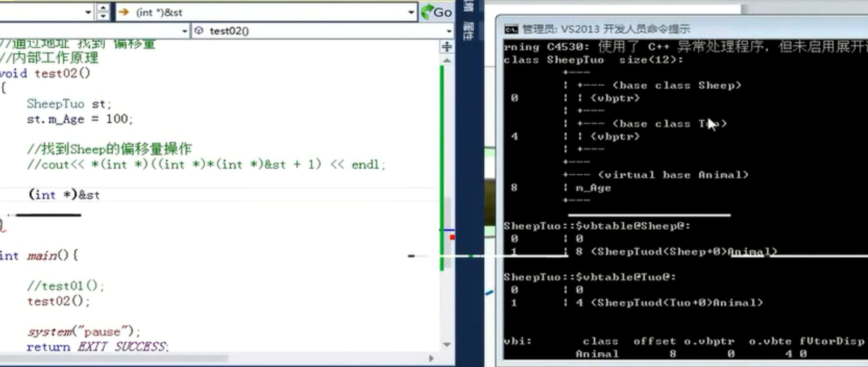Click "class SheepTuo size(12):" in console
Viewport: 868px width, 367px height.
(x=594, y=60)
